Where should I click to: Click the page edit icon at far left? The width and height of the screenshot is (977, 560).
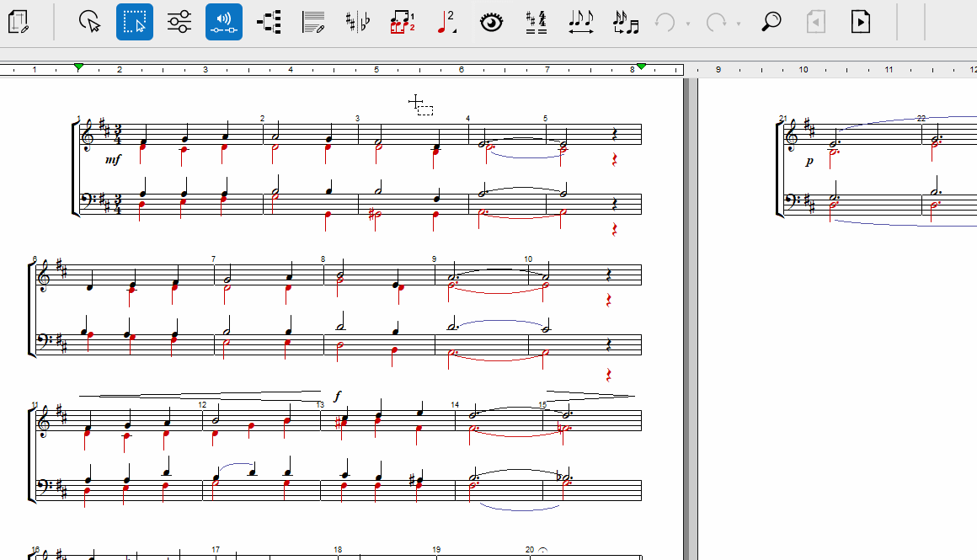[x=19, y=22]
